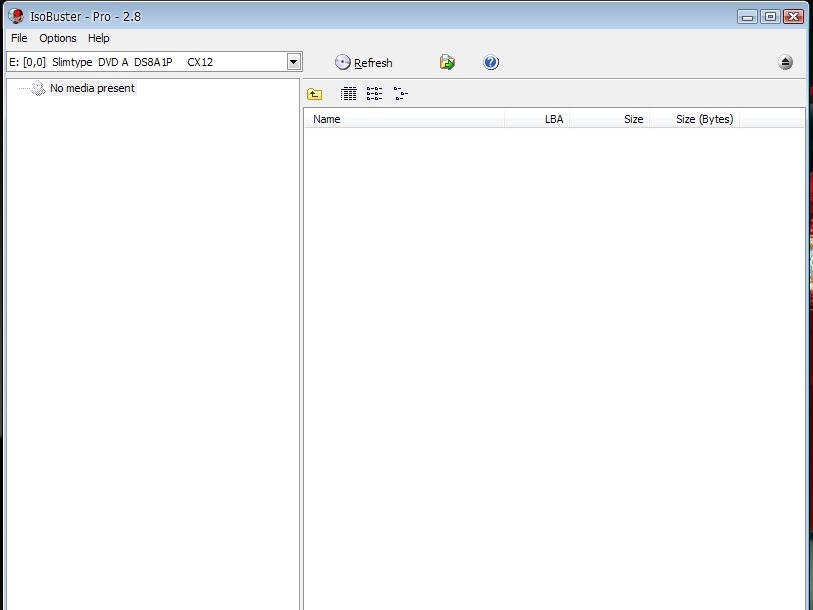Switch to list view icon
Screen dimensions: 813x610
[374, 94]
